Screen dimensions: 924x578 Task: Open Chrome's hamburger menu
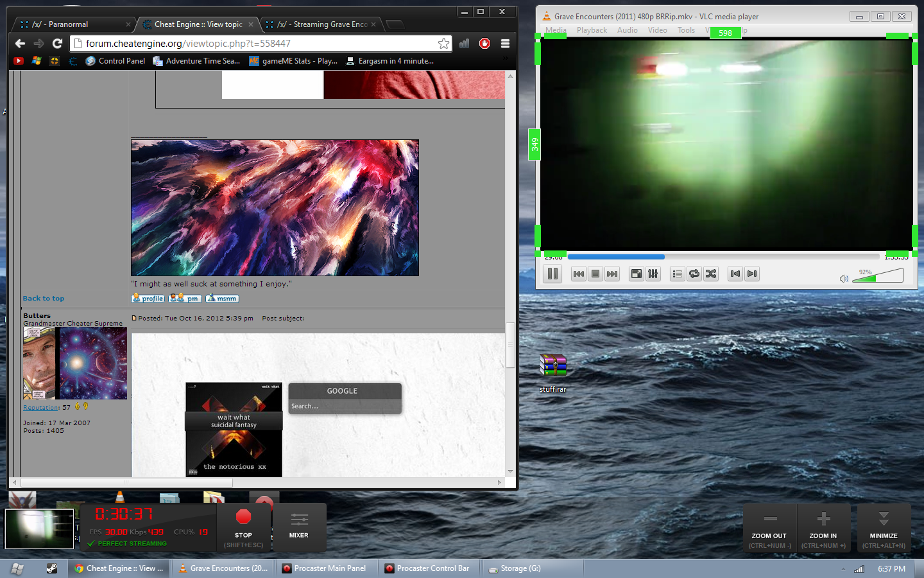coord(505,44)
